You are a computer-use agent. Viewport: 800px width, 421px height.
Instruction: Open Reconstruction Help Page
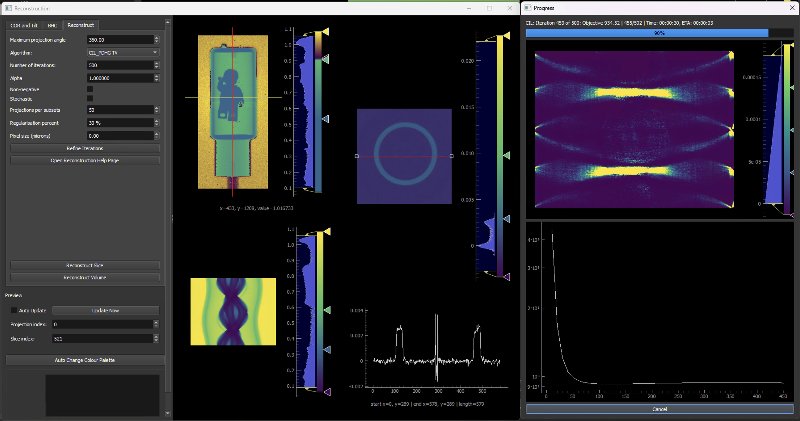[x=85, y=160]
